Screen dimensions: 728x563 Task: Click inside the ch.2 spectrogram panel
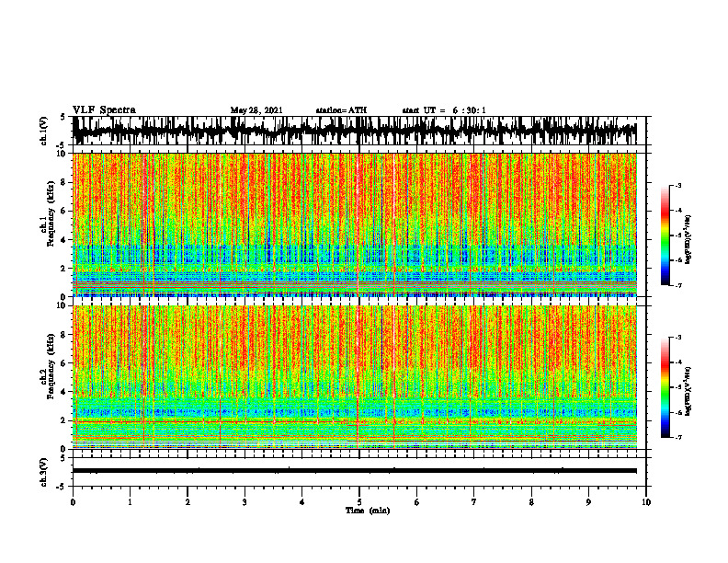coord(354,377)
